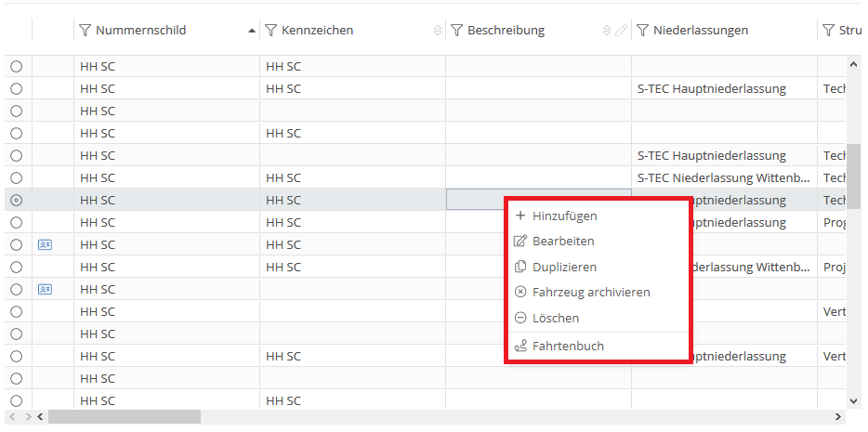Screen dimensions: 868x432
Task: Open the Nummernschild column filter
Action: (x=85, y=31)
